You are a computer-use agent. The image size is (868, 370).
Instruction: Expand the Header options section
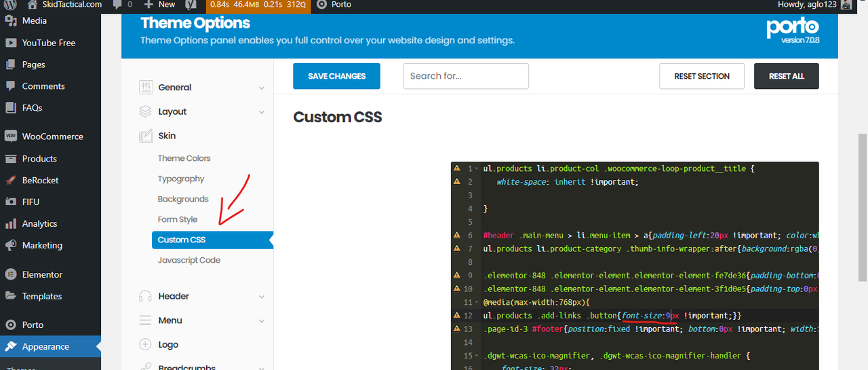pyautogui.click(x=202, y=297)
